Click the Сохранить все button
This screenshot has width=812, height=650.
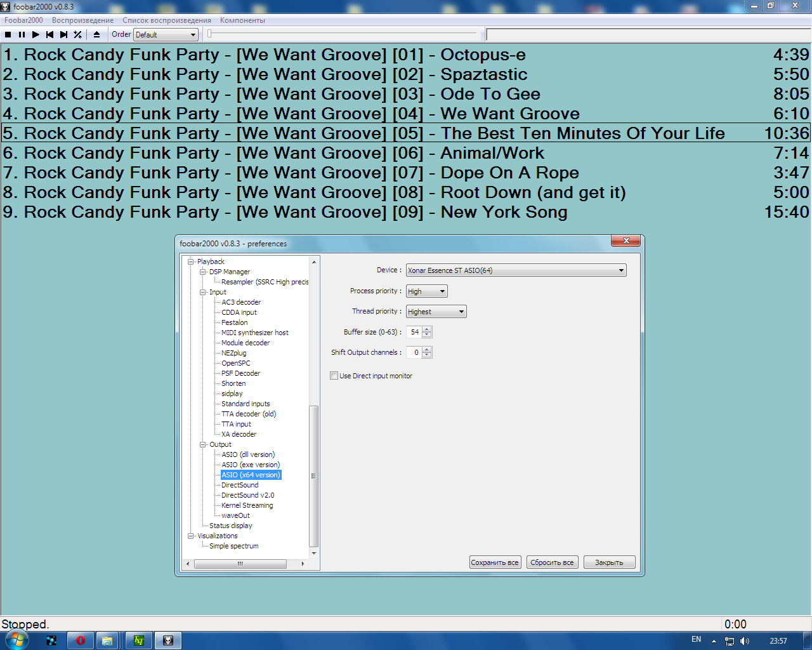[x=495, y=562]
